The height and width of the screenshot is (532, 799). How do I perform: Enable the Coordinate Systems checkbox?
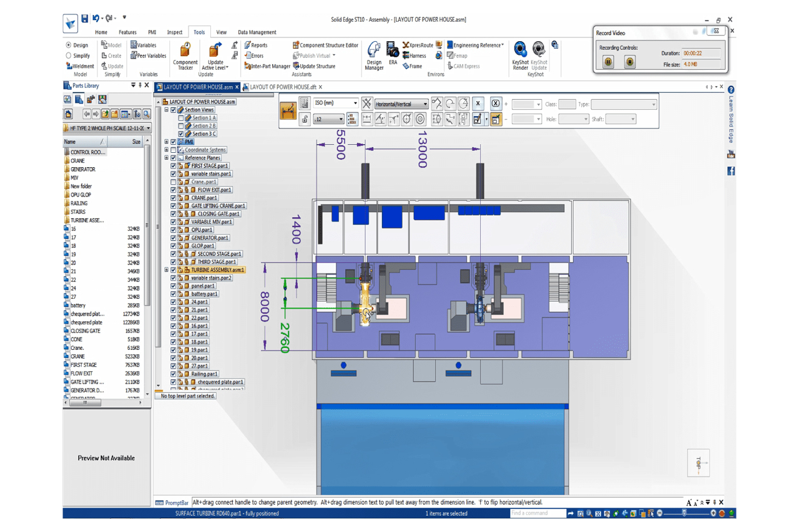point(174,150)
